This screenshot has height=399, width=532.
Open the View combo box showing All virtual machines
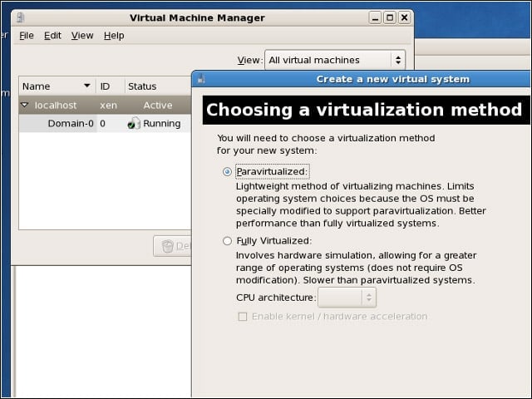click(x=335, y=60)
